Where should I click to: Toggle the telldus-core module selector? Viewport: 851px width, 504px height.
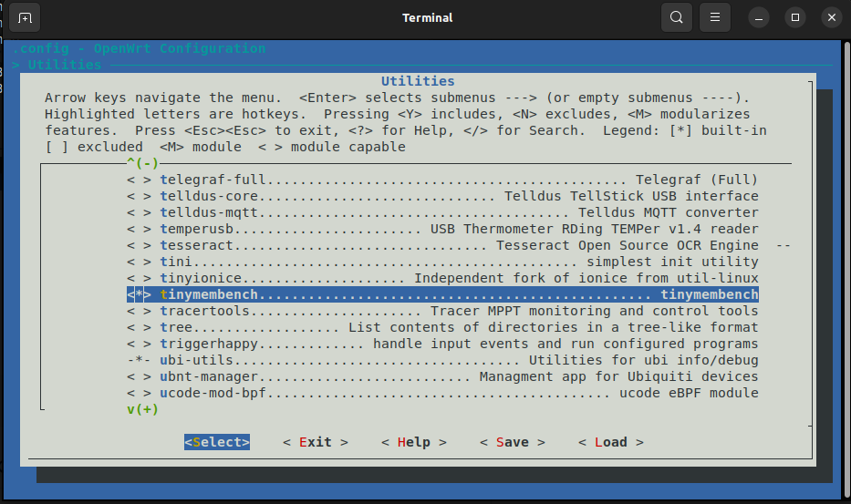pyautogui.click(x=139, y=196)
